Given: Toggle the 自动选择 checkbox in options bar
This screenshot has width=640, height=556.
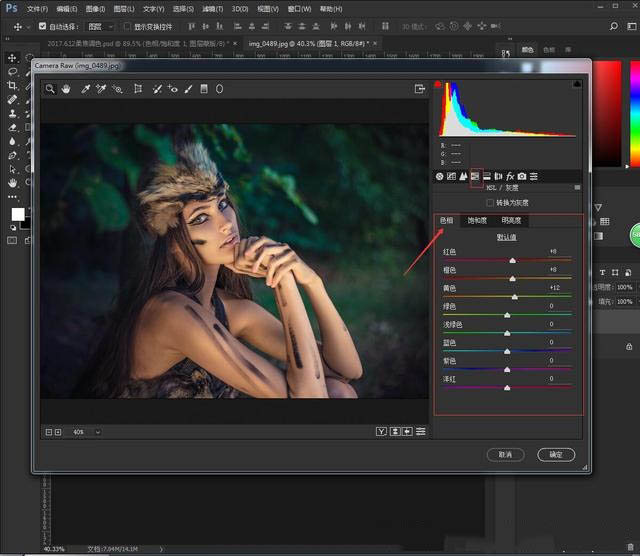Looking at the screenshot, I should coord(42,26).
